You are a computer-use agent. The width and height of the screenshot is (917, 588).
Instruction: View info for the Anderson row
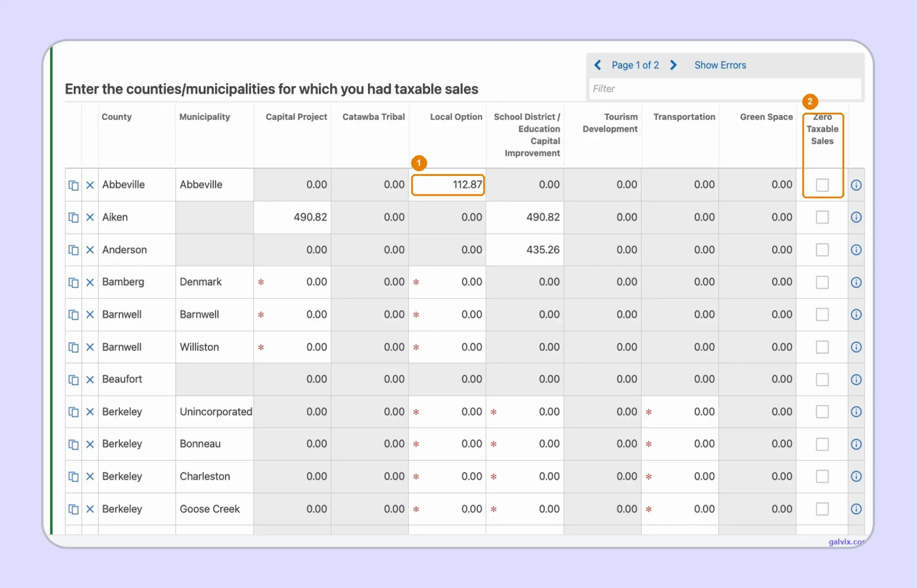pyautogui.click(x=856, y=250)
